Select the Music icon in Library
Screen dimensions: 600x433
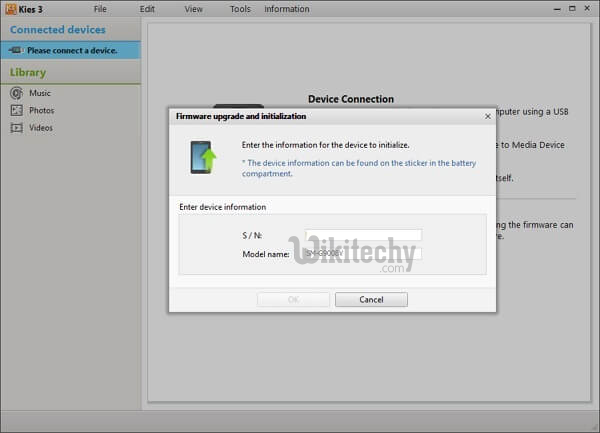tap(16, 93)
